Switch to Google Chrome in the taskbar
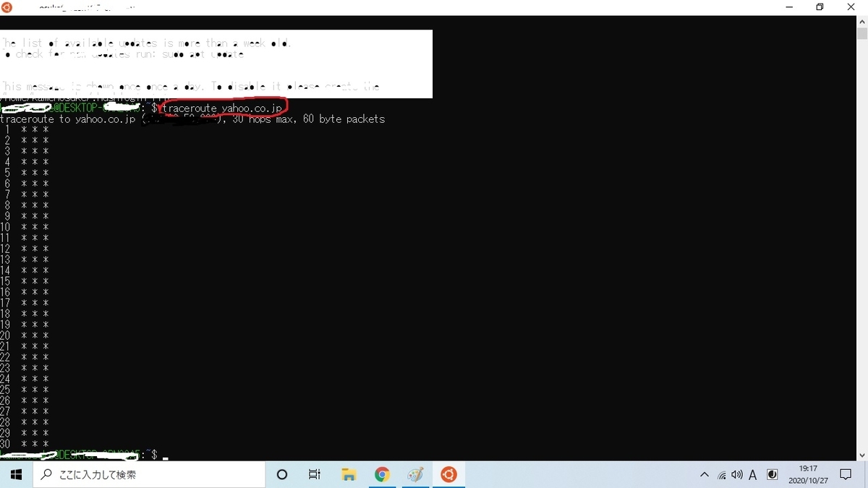The height and width of the screenshot is (488, 868). pyautogui.click(x=382, y=475)
